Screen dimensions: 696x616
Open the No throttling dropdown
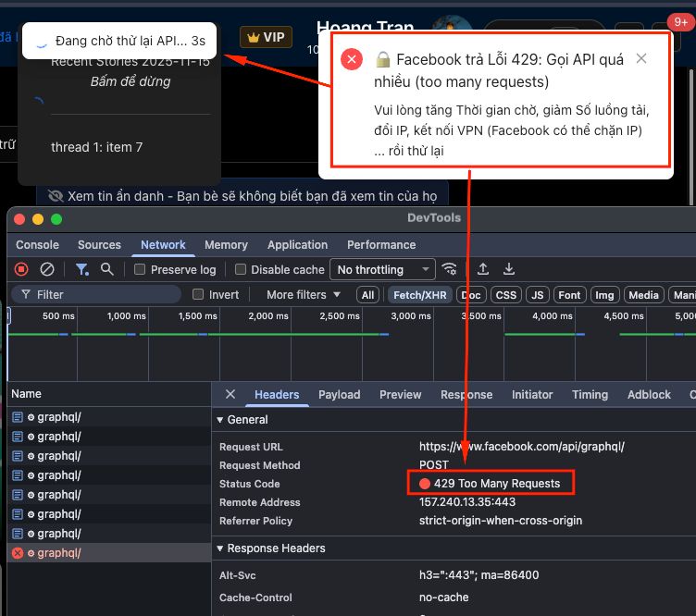[x=382, y=270]
